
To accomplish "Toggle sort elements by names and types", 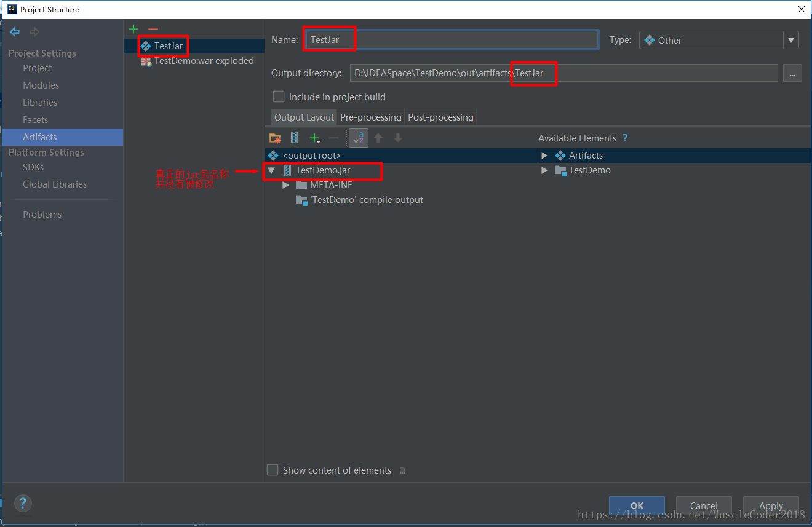I will click(x=359, y=138).
